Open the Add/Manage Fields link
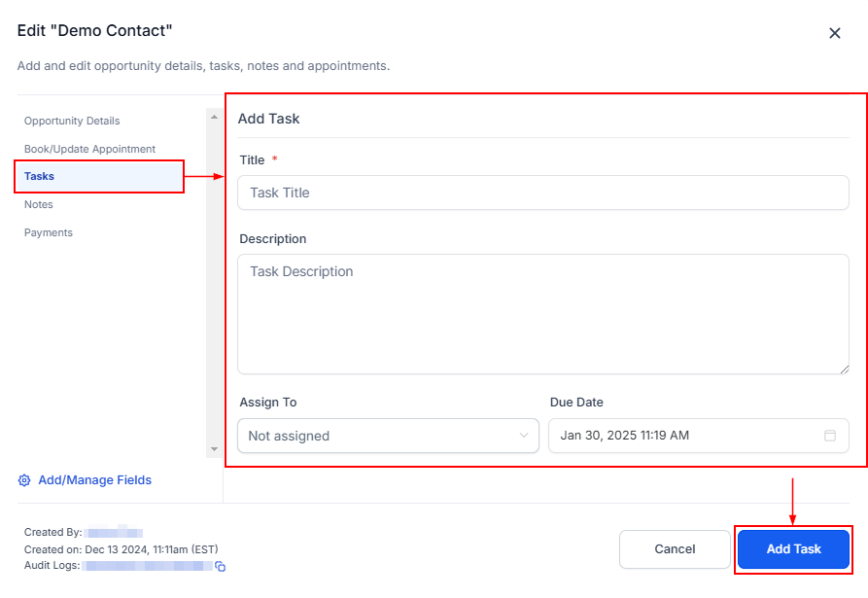The image size is (868, 598). [94, 480]
